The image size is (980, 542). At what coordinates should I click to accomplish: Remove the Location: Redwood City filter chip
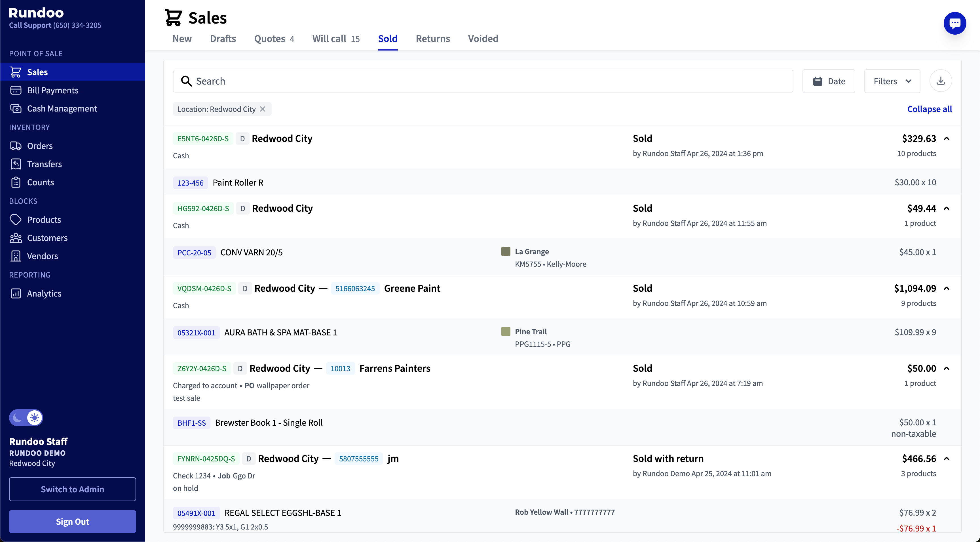[x=263, y=109]
